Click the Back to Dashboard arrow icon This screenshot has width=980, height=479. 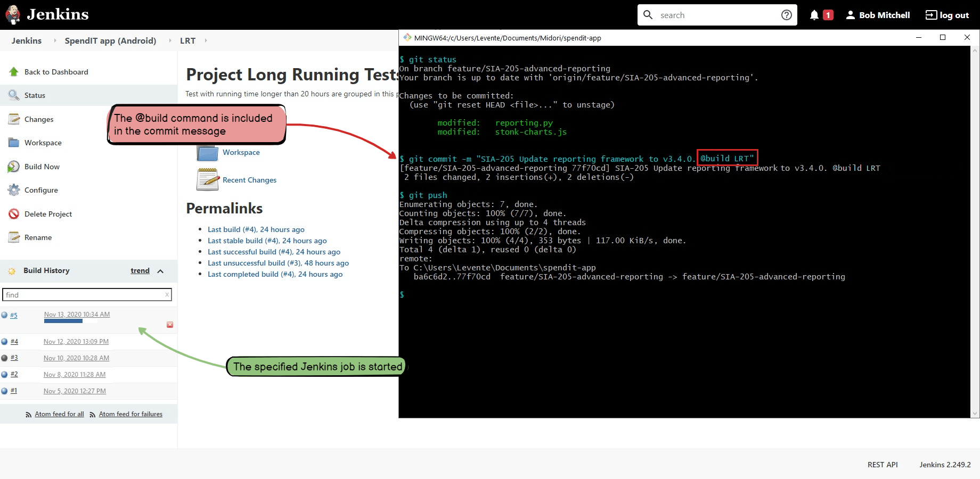(x=14, y=72)
